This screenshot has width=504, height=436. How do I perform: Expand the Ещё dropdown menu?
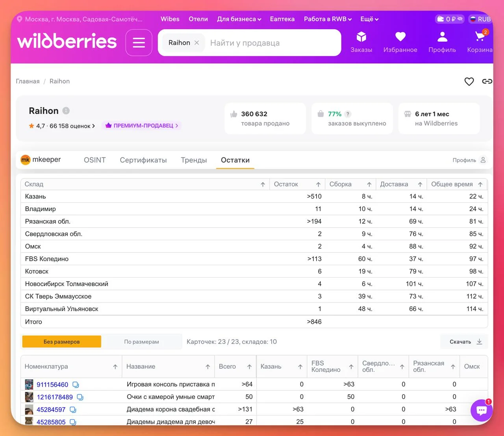click(x=369, y=19)
